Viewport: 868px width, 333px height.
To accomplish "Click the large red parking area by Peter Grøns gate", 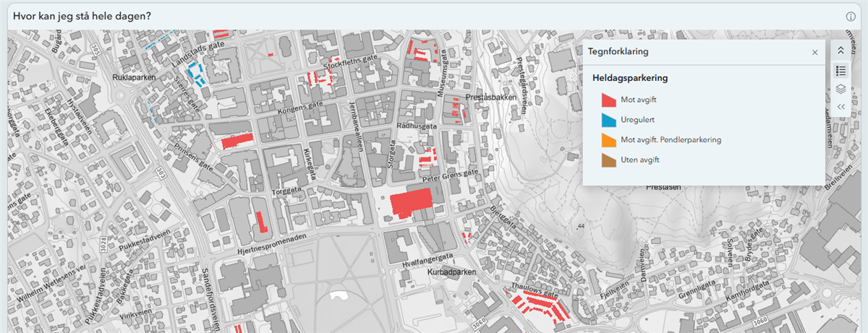I will [411, 202].
